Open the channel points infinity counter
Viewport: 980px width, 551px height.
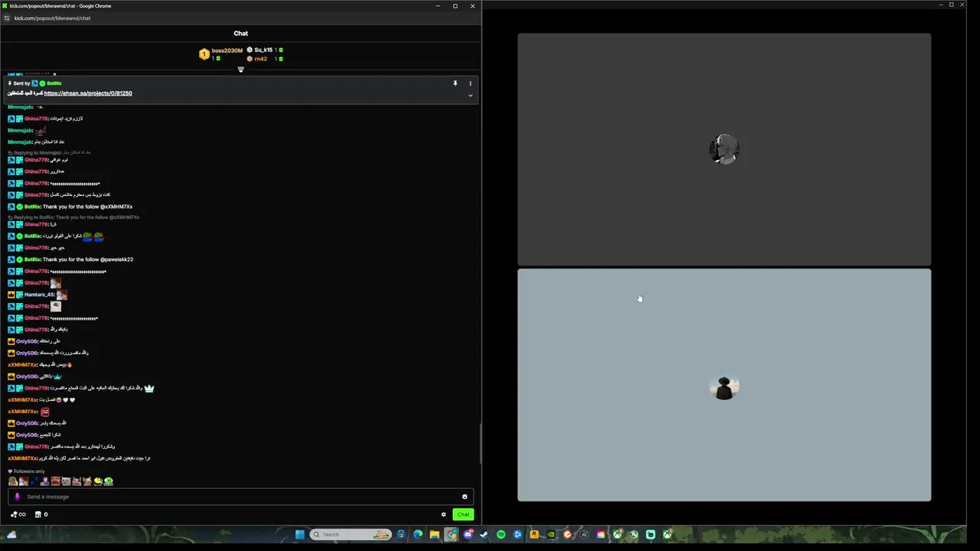tap(18, 514)
